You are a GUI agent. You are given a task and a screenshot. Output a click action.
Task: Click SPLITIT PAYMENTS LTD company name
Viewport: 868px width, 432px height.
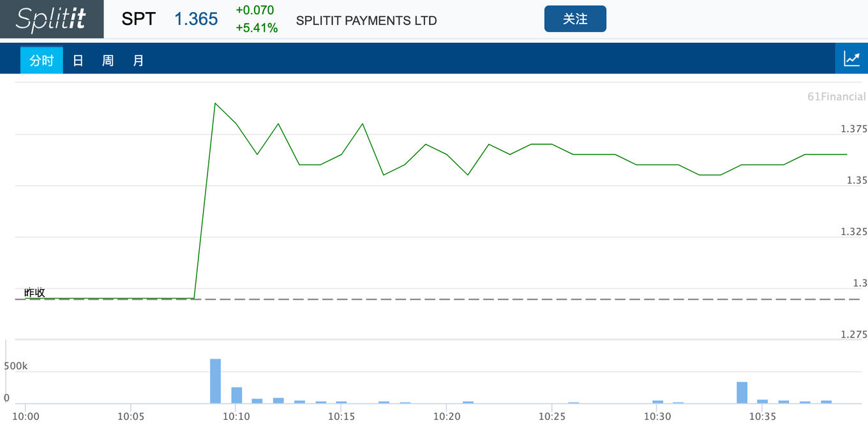(x=366, y=20)
